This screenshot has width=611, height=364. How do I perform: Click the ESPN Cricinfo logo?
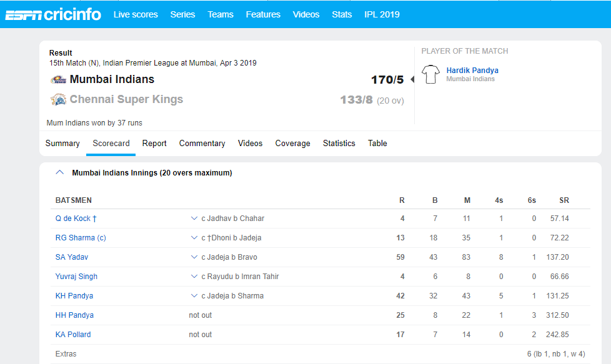[53, 14]
